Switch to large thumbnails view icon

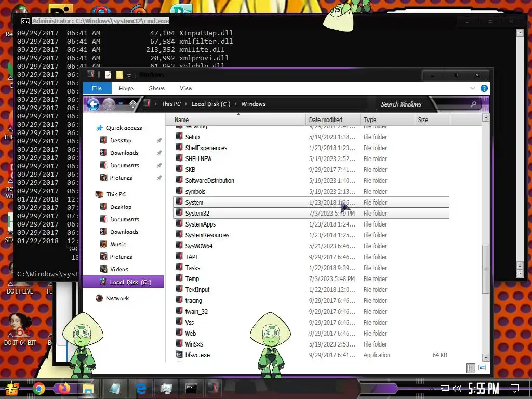[482, 368]
